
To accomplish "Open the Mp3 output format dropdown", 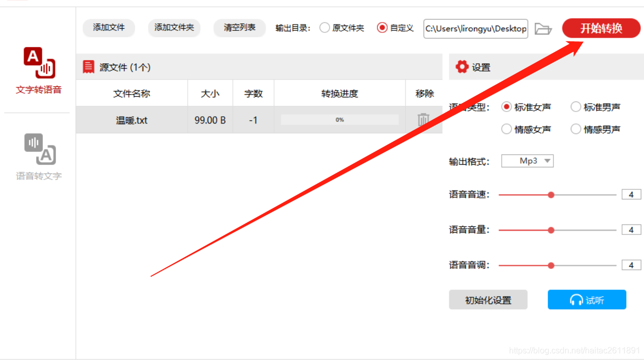I will click(527, 161).
